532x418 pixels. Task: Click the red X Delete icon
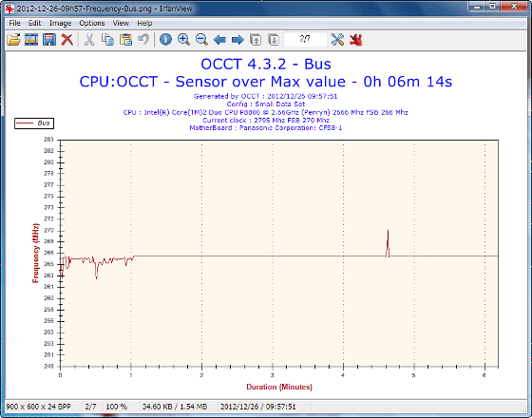tap(67, 40)
